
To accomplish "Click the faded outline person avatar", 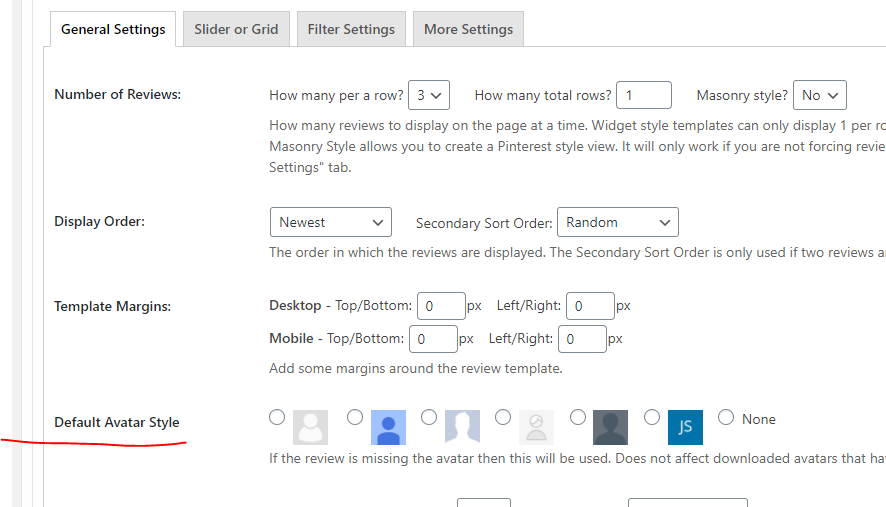I will coord(536,427).
